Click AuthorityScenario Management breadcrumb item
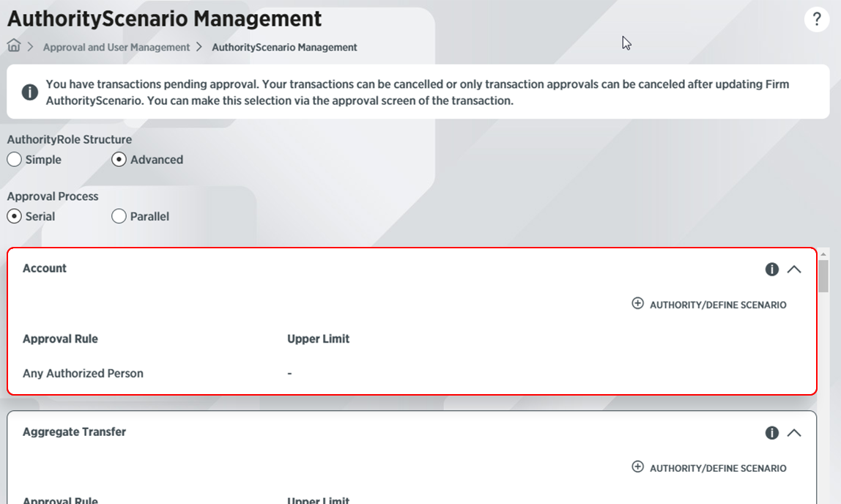 pos(284,48)
